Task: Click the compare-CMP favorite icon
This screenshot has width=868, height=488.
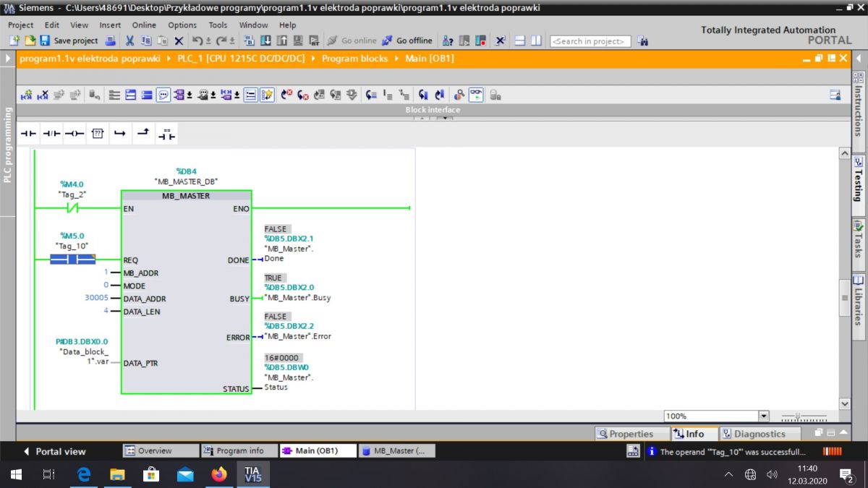Action: (x=166, y=134)
